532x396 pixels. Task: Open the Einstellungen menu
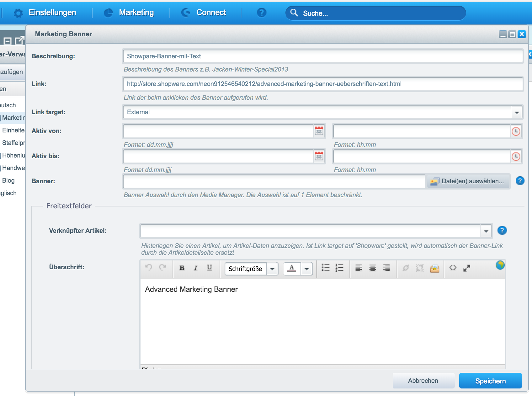pyautogui.click(x=45, y=13)
